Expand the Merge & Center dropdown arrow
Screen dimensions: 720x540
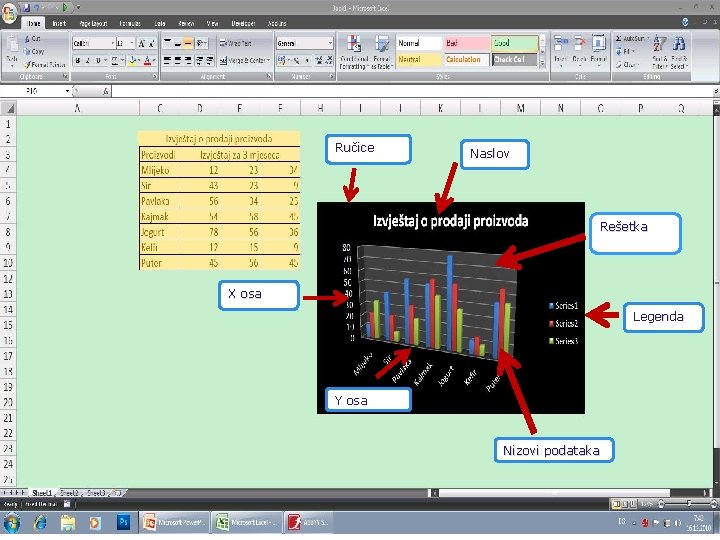pyautogui.click(x=268, y=61)
